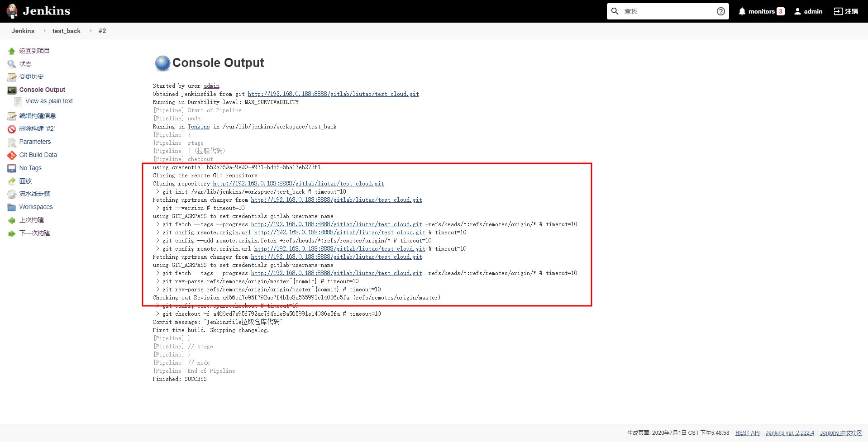Screen dimensions: 868x442
Task: Click the green right arrow 下一次构建 icon
Action: coord(12,233)
